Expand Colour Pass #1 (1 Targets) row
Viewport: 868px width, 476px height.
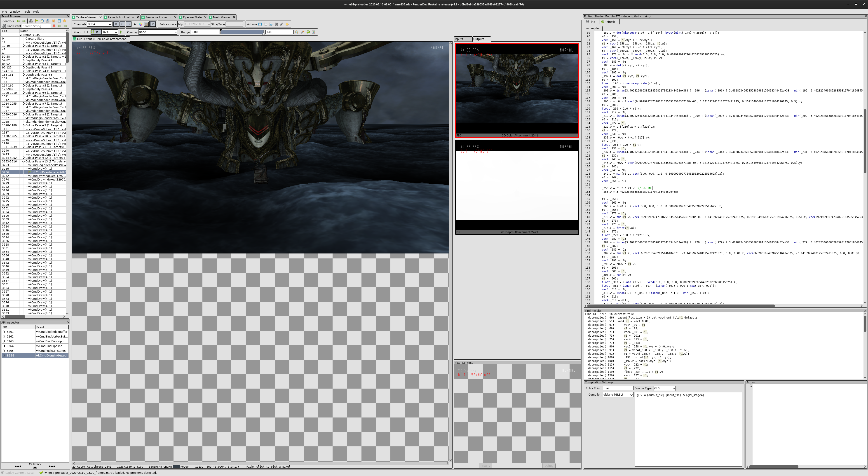click(23, 46)
